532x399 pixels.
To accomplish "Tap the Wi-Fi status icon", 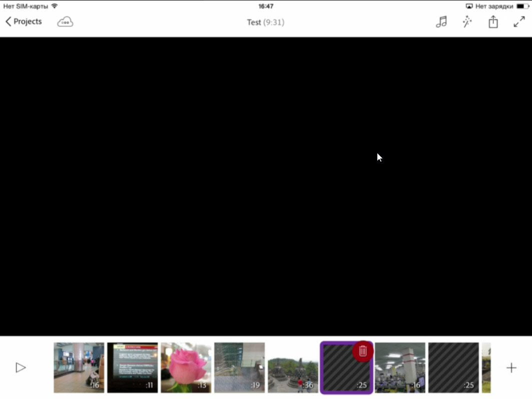I will 54,6.
